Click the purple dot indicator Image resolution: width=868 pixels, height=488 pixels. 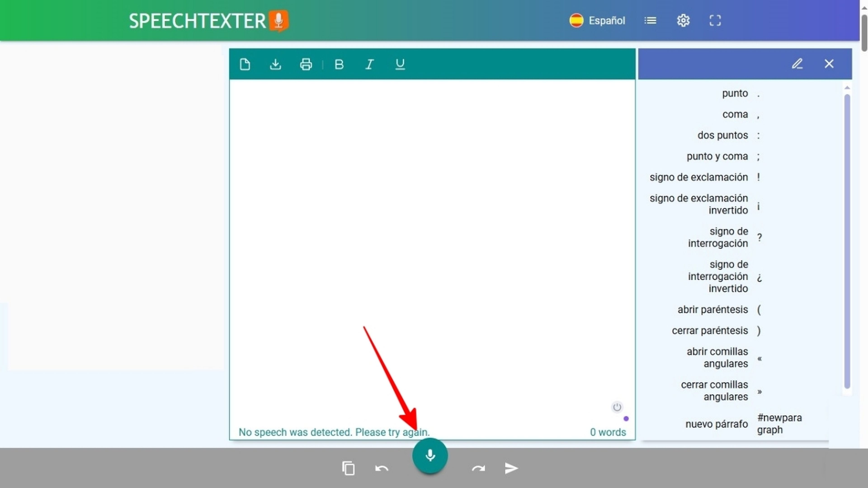coord(626,419)
